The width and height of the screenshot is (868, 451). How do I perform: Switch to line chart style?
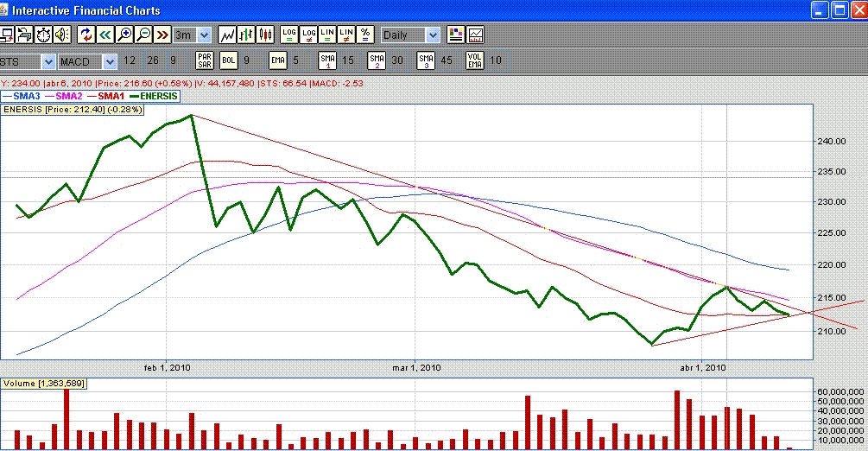point(227,35)
